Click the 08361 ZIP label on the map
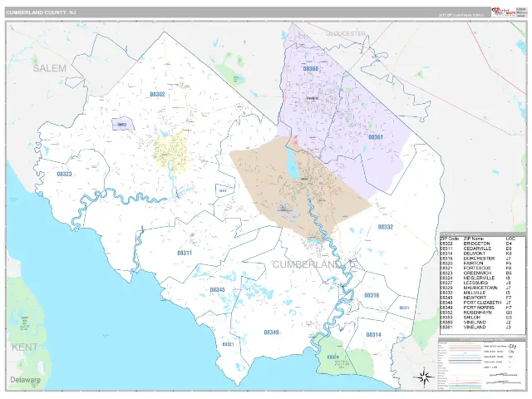Viewport: 532px width, 399px height. [376, 137]
